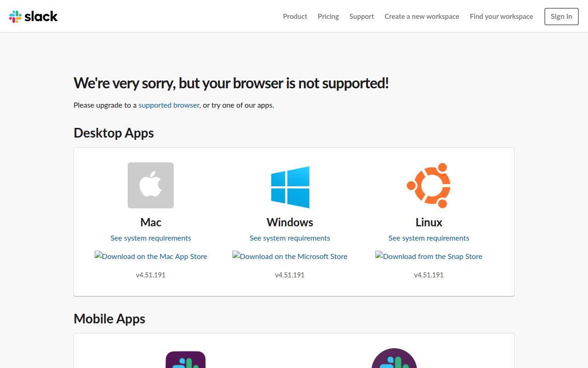Click the Slack logo in header
Screen dimensions: 588x368
pyautogui.click(x=33, y=17)
